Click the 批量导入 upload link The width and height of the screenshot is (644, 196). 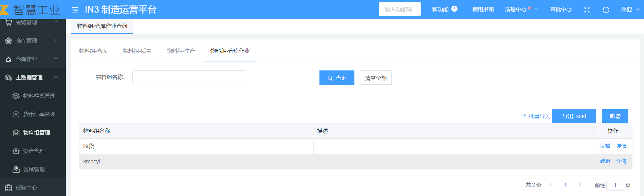pyautogui.click(x=536, y=116)
